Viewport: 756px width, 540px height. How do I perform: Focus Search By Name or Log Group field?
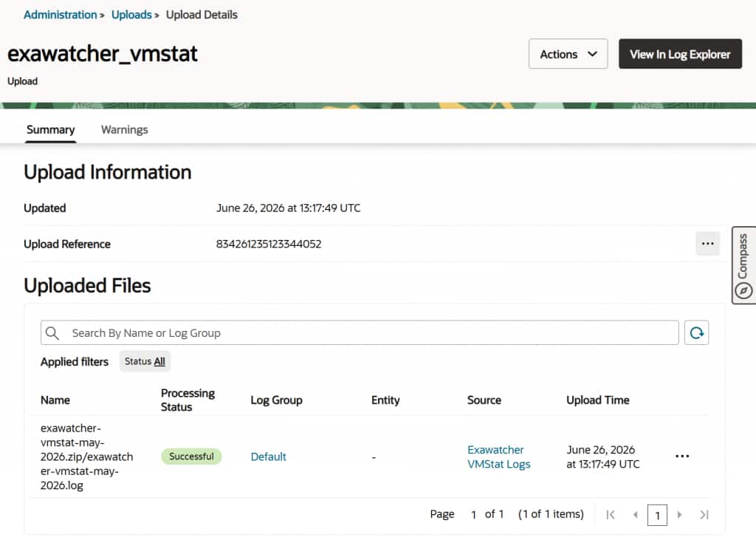[360, 333]
